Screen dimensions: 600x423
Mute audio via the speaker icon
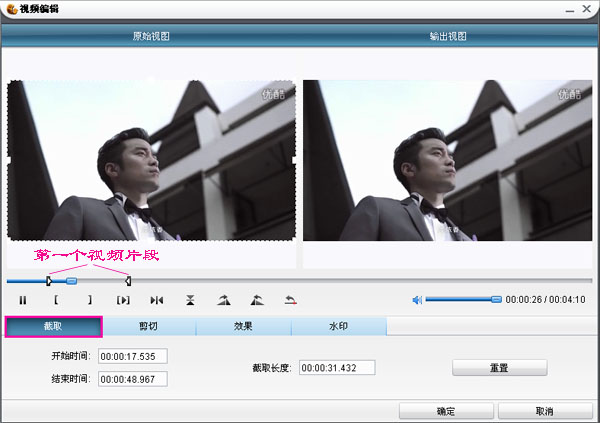click(x=418, y=299)
